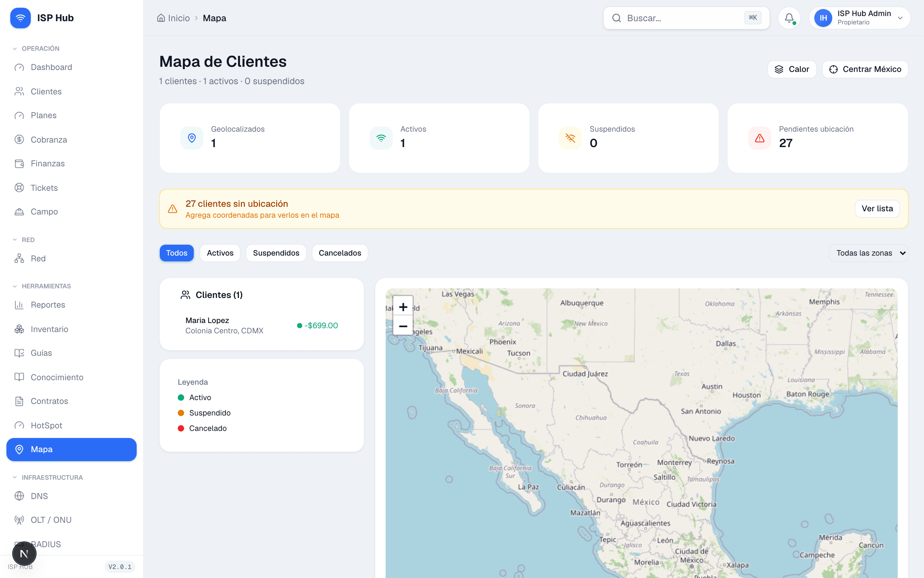
Task: Select the Cancelados filter tab
Action: [x=340, y=253]
